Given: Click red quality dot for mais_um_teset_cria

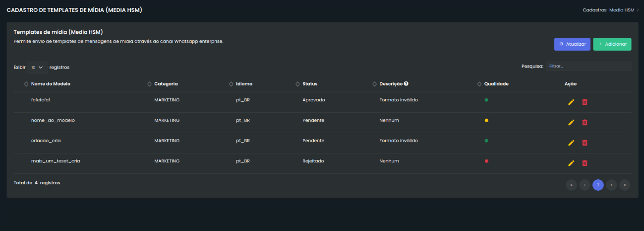Looking at the screenshot, I should 486,161.
